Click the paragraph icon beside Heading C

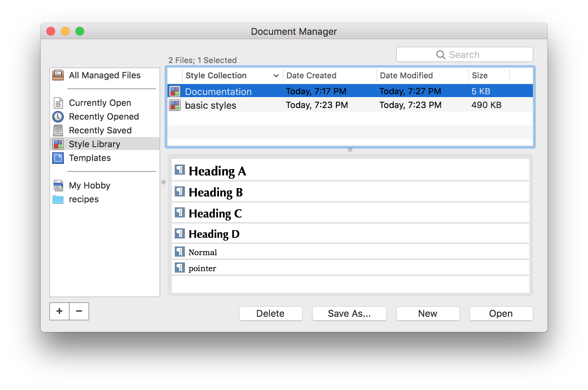[x=180, y=212]
